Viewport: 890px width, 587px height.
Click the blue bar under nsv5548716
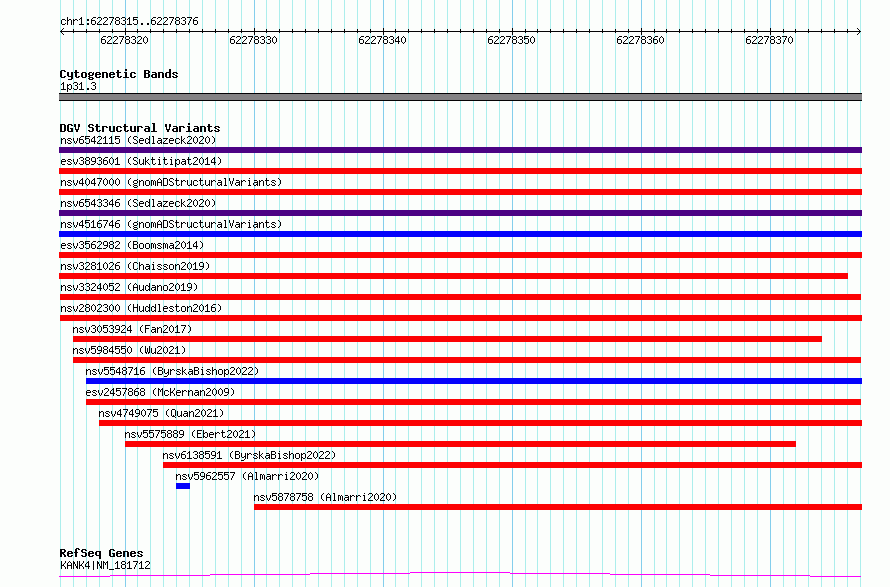point(474,381)
